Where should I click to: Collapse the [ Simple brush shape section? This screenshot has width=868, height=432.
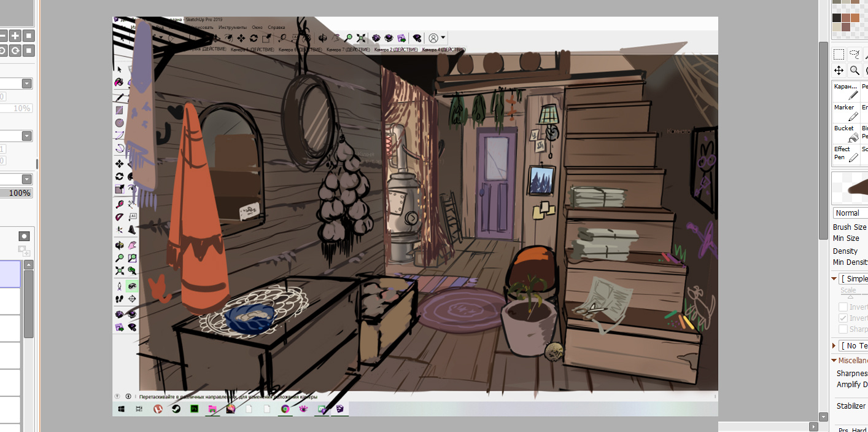tap(834, 278)
